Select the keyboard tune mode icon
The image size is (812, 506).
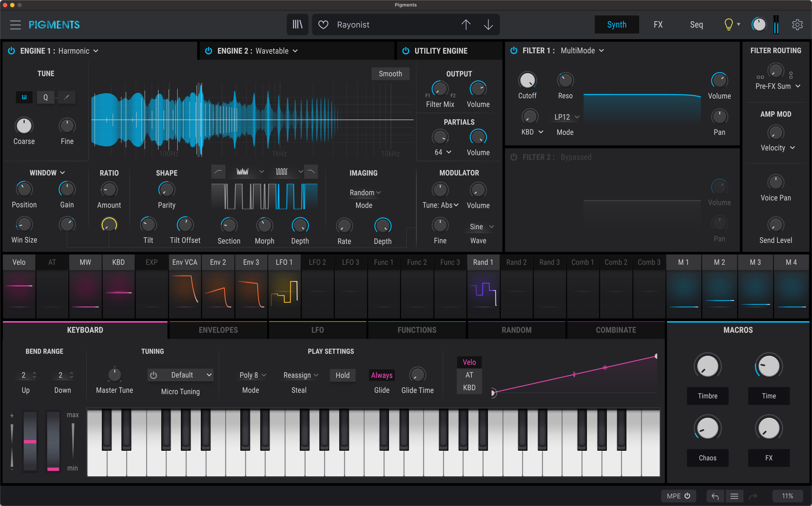pos(24,97)
